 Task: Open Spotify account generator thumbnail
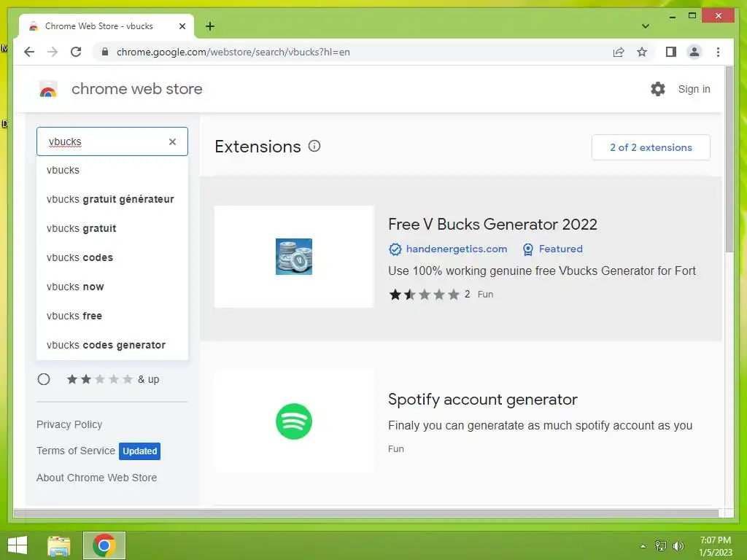point(294,421)
